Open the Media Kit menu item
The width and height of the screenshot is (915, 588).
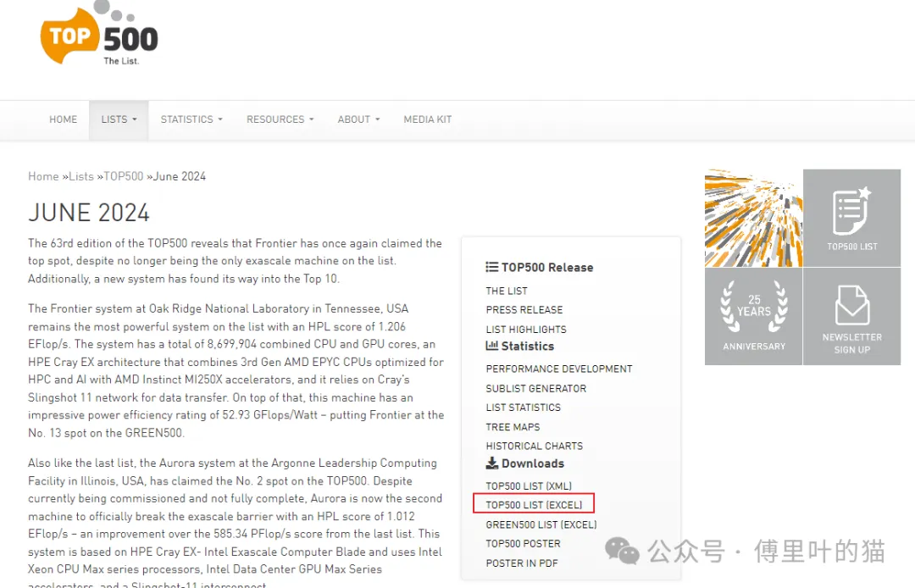(427, 119)
